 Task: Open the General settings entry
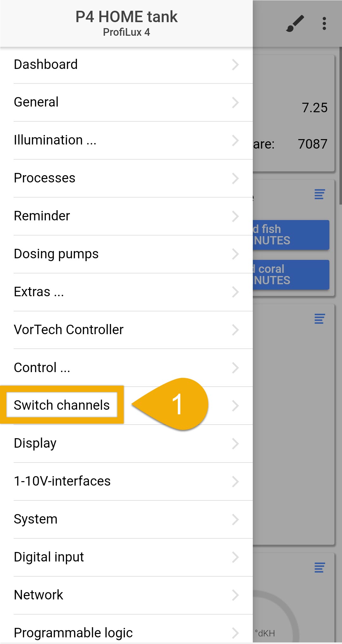127,102
